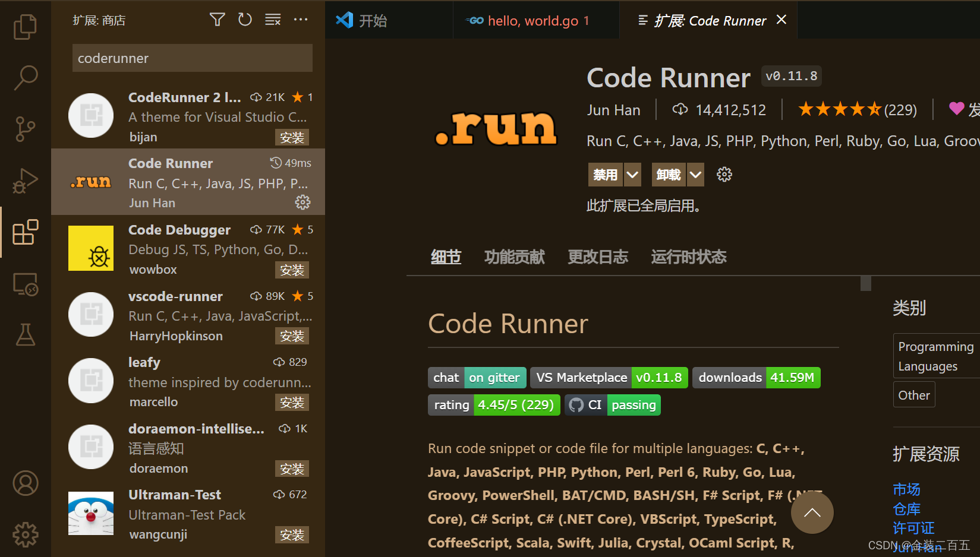Open the Search view in activity bar
This screenshot has width=980, height=557.
(25, 78)
